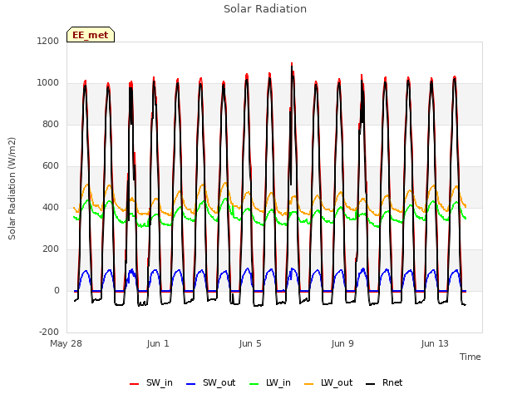Click the -200 y-axis tick label
The height and width of the screenshot is (399, 532).
pyautogui.click(x=49, y=332)
